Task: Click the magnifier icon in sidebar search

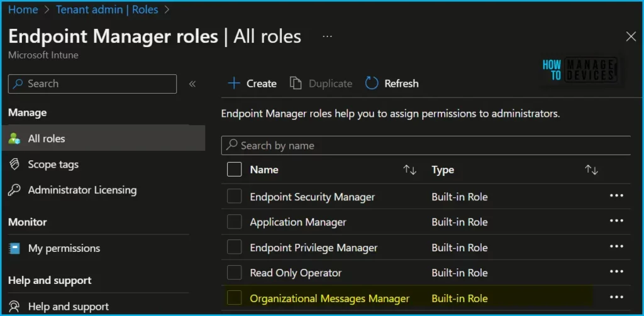Action: (18, 84)
